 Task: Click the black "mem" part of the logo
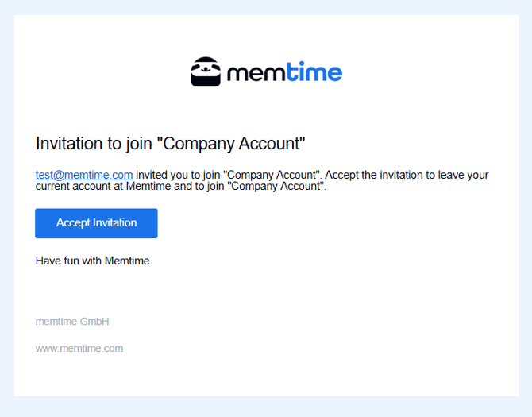tap(256, 75)
